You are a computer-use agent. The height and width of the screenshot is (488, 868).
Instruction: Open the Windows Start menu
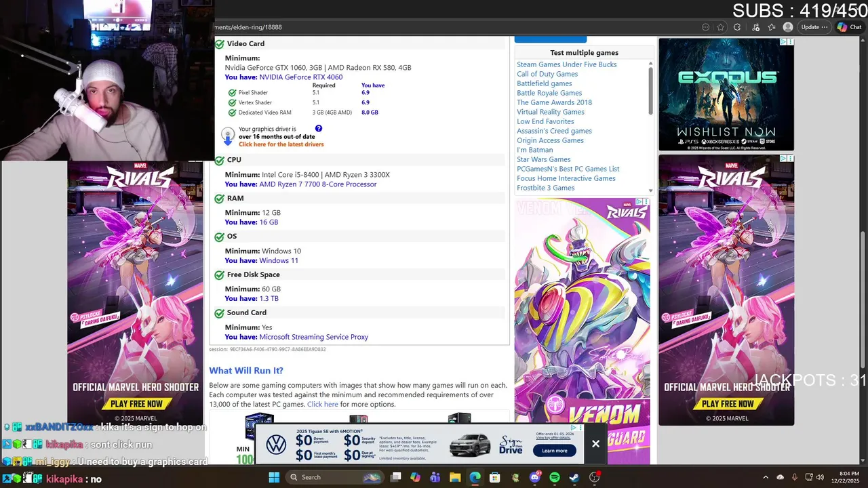coord(274,477)
